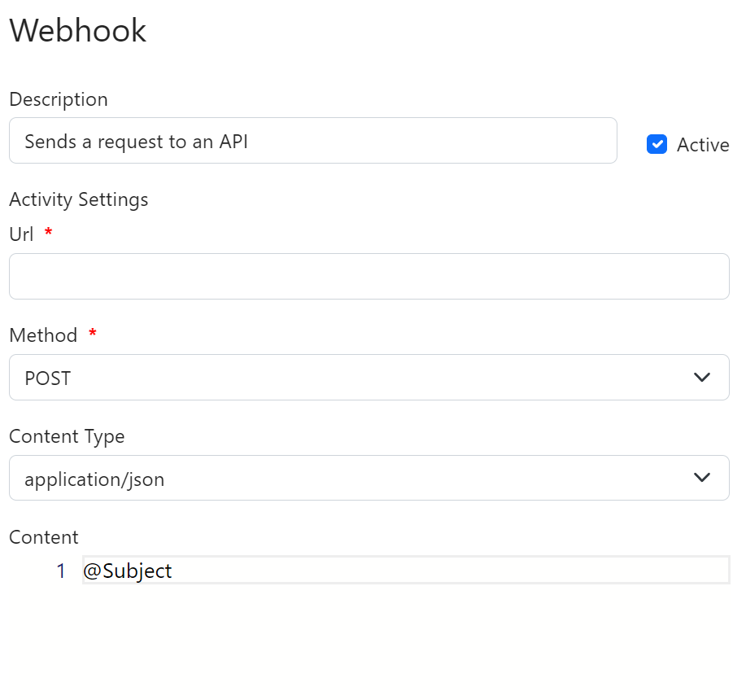Open the Method dropdown showing POST
The image size is (746, 700).
pyautogui.click(x=369, y=378)
